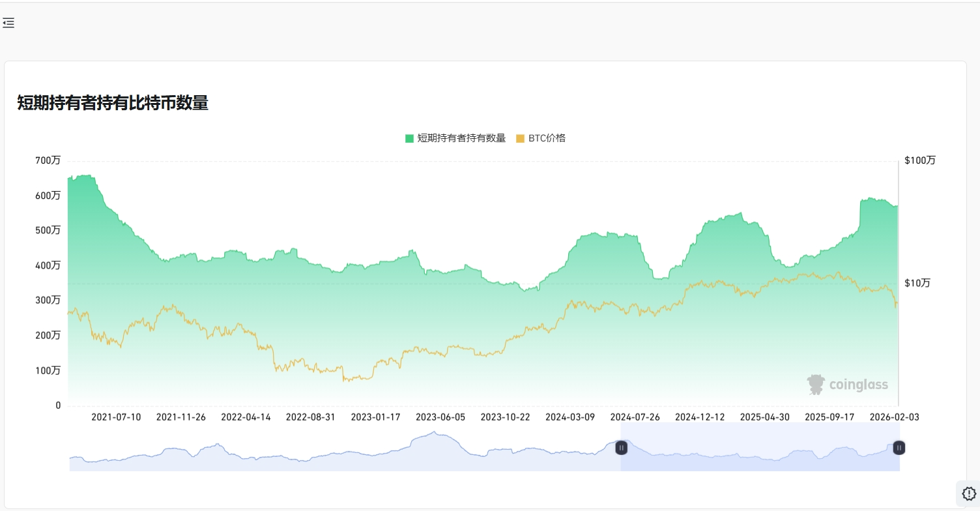Click the left pause-style zoom slider handle

tap(622, 448)
